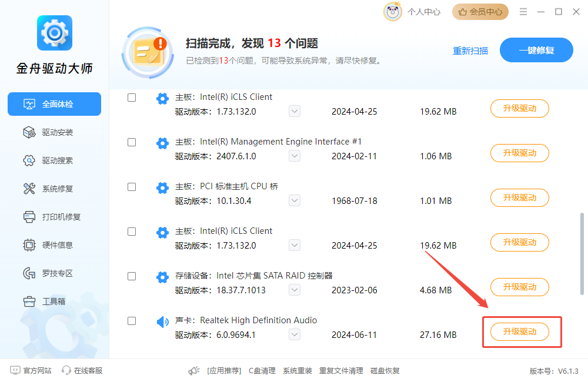Click gear icon of SATA RAID 控制器 row

[x=162, y=277]
